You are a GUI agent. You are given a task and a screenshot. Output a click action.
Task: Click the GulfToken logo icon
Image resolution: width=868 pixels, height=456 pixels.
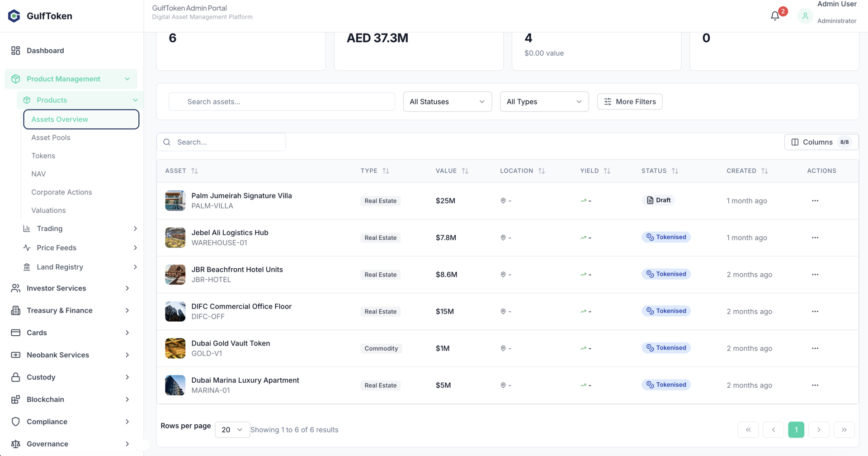coord(14,16)
